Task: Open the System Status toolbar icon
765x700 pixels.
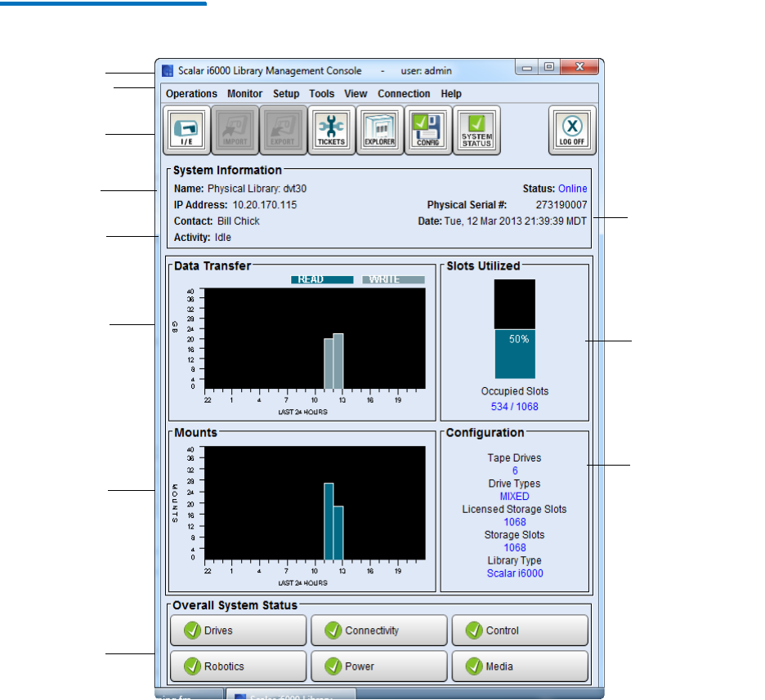Action: pyautogui.click(x=476, y=130)
